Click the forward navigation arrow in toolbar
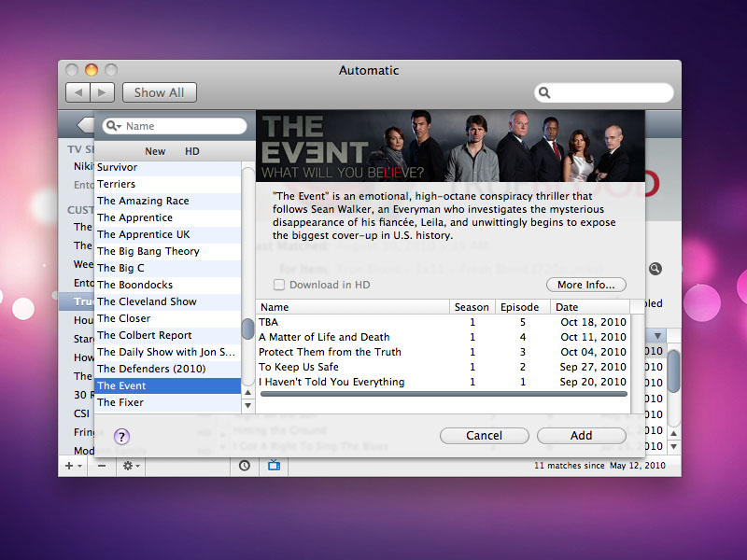Screen dimensions: 747x560 pos(102,92)
